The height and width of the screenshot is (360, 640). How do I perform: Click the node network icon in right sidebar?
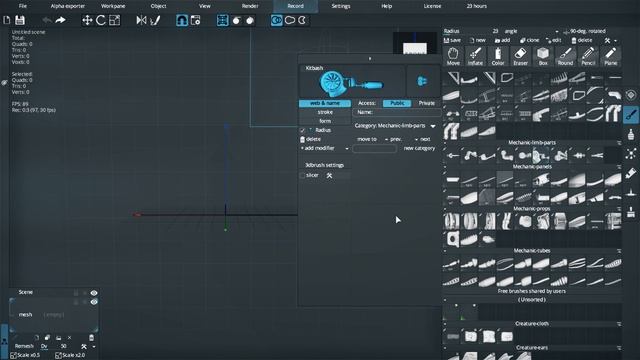click(631, 153)
